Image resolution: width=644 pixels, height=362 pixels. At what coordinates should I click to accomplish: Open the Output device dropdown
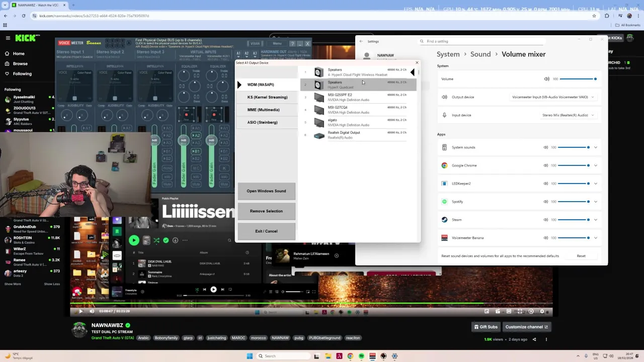[553, 97]
